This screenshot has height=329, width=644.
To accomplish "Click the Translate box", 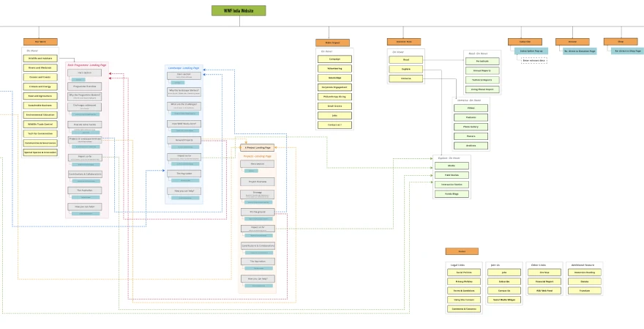I will click(x=585, y=291).
